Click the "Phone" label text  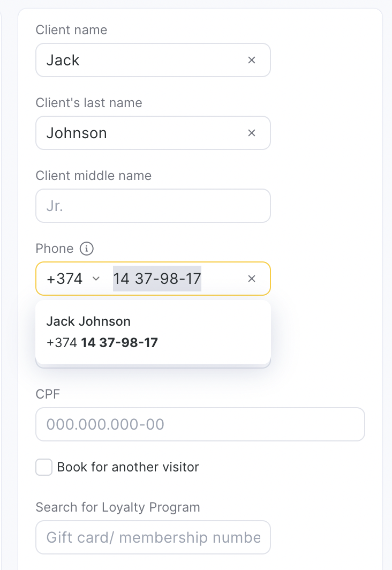(x=55, y=249)
